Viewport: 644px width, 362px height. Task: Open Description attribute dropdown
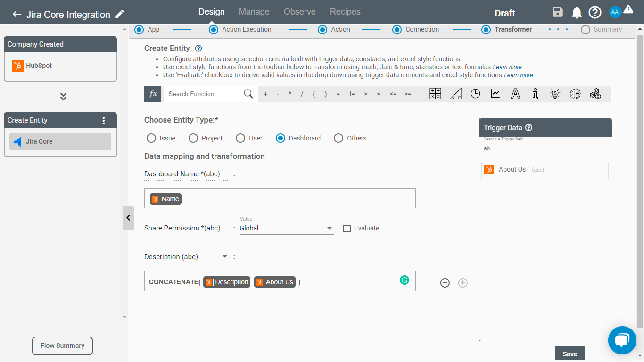[186, 257]
